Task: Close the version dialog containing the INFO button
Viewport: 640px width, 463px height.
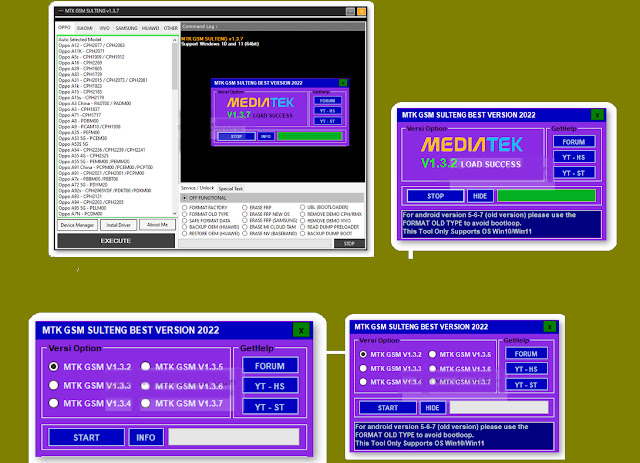Action: coord(301,330)
